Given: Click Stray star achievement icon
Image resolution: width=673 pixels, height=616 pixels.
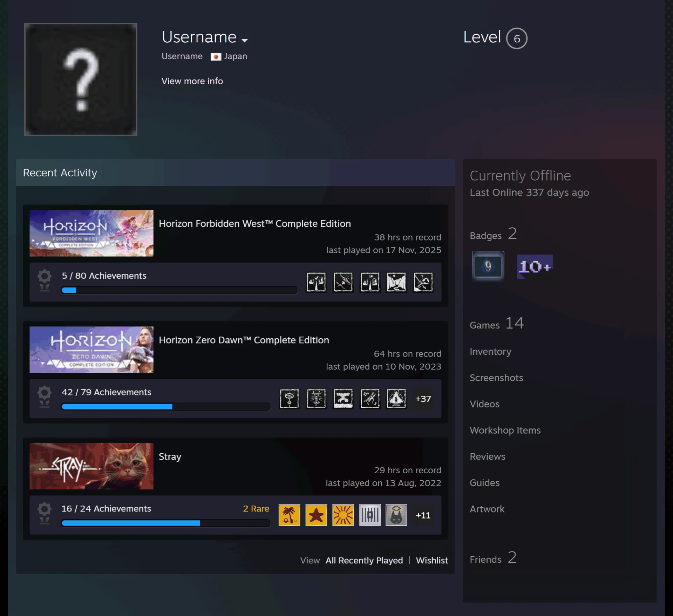Looking at the screenshot, I should click(316, 515).
